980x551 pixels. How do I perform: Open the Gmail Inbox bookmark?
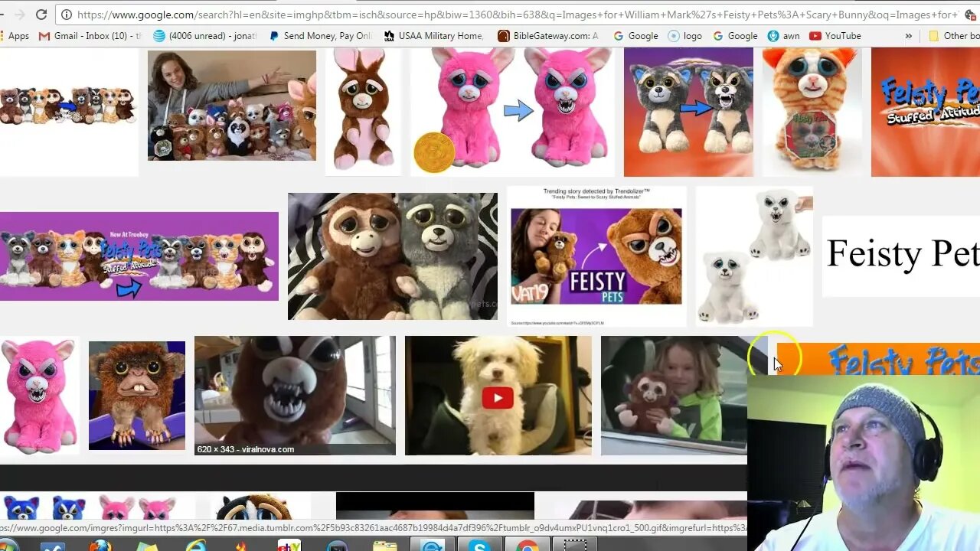pyautogui.click(x=90, y=36)
